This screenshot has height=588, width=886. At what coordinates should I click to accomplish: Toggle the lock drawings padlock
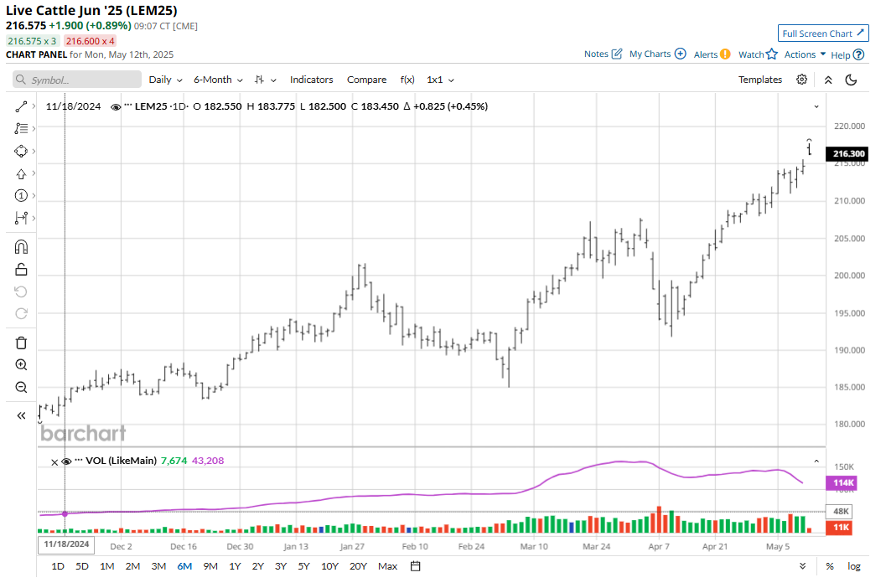point(21,270)
